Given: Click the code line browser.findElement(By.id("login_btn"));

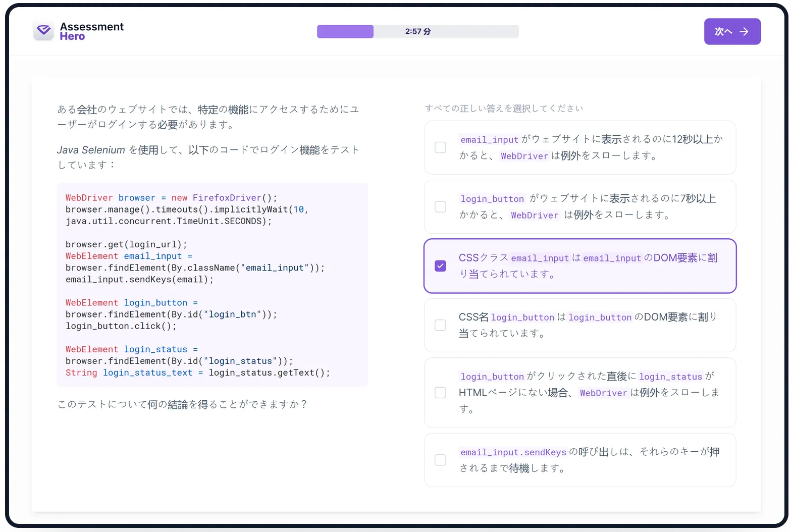Looking at the screenshot, I should [x=171, y=314].
